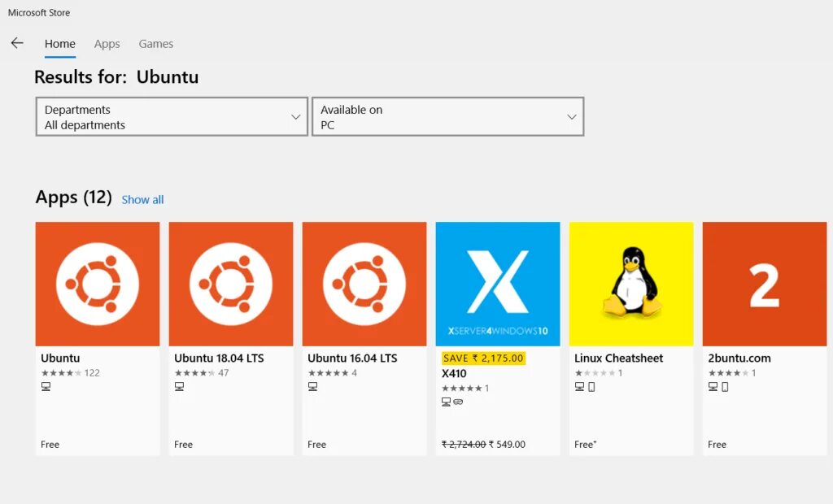This screenshot has width=833, height=504.
Task: Click the SAVE ₹ 2,175.00 badge
Action: tap(483, 358)
